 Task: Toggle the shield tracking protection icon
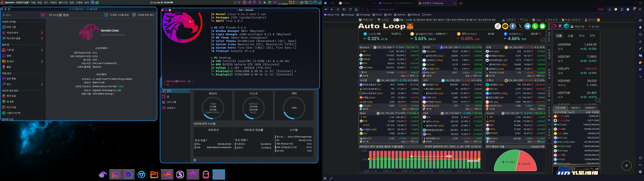(x=363, y=10)
